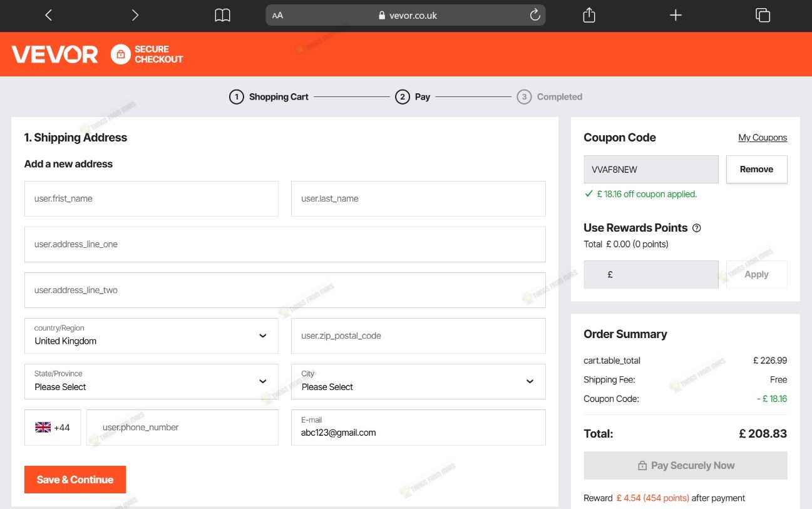Viewport: 812px width, 509px height.
Task: Remove the applied coupon
Action: pyautogui.click(x=756, y=169)
